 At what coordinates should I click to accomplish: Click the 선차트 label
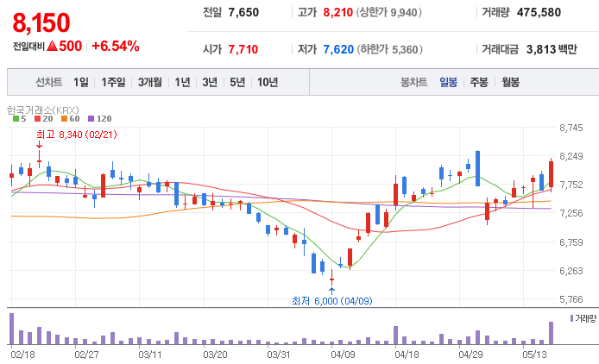click(x=49, y=82)
